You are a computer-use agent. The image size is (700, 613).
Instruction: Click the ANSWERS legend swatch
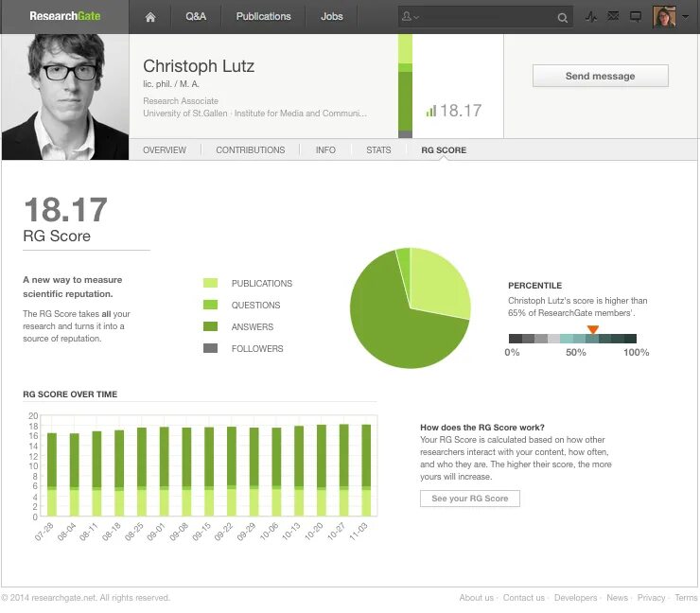click(210, 326)
